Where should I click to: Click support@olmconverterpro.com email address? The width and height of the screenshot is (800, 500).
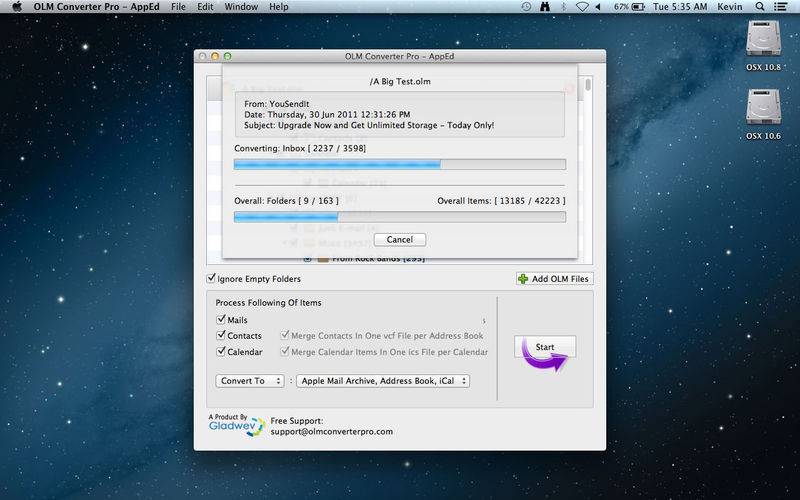[332, 431]
